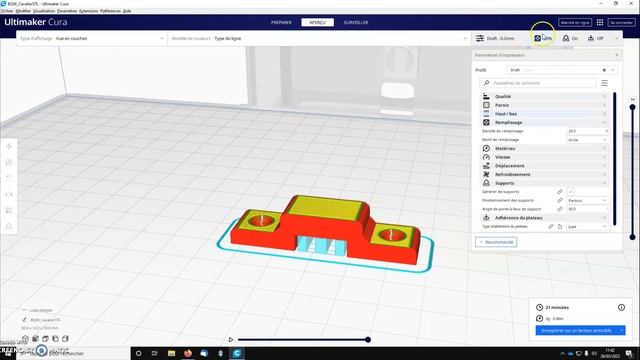
Task: Open the Type d'affichage dropdown
Action: [x=92, y=38]
